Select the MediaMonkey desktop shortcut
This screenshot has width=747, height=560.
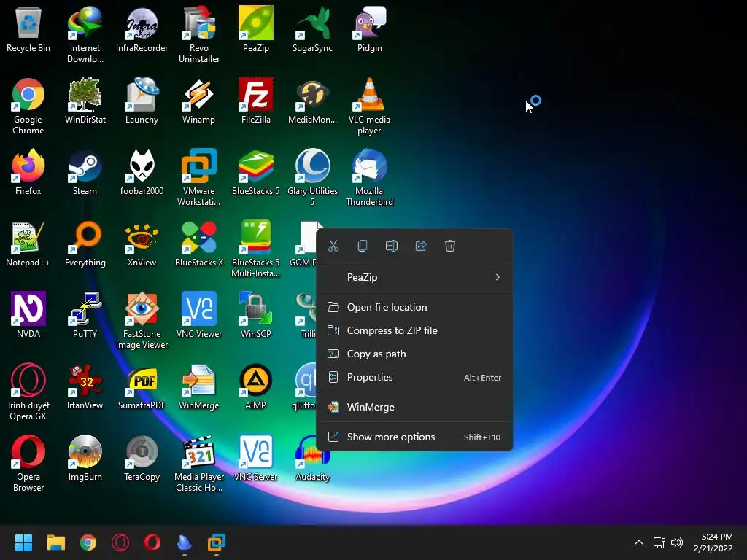tap(312, 101)
